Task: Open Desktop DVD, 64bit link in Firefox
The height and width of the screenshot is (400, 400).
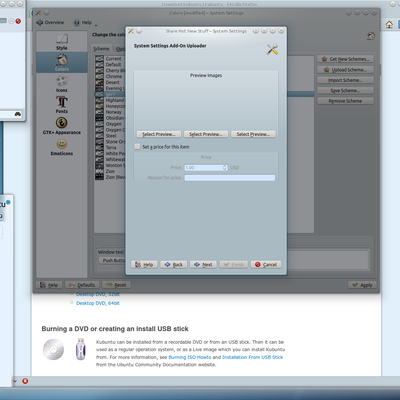Action: (x=98, y=303)
